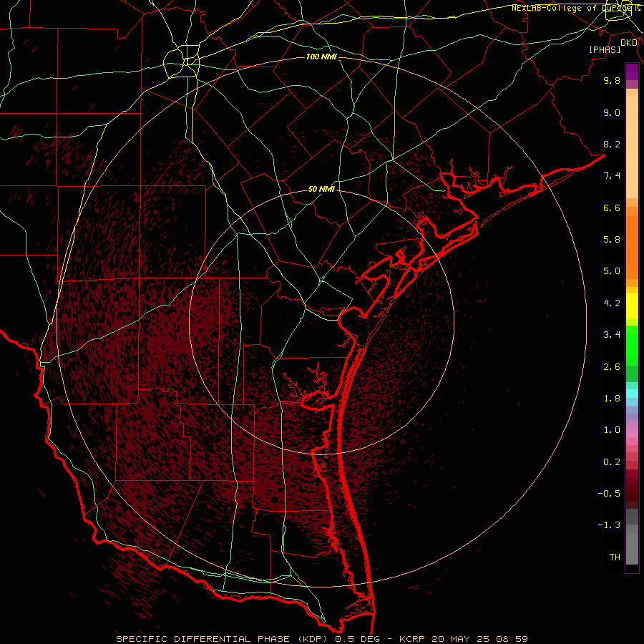Screen dimensions: 644x644
Task: Click the DKD legend title
Action: point(628,43)
